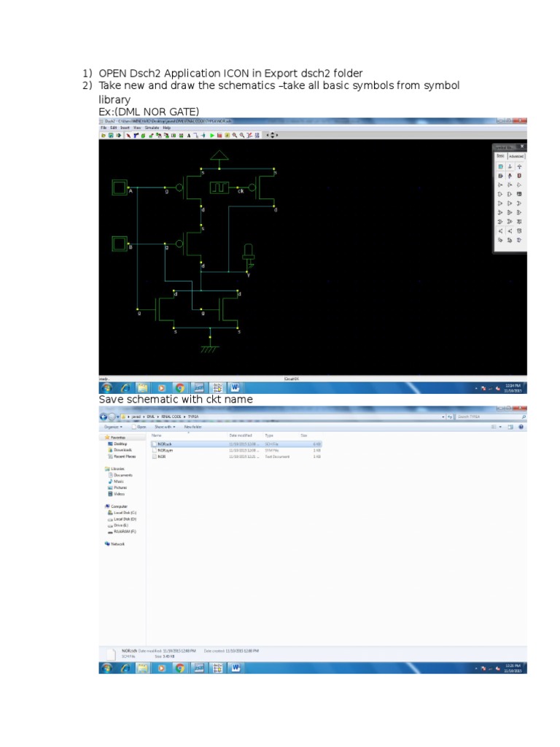This screenshot has width=560, height=747.
Task: Open Pictures library in sidebar
Action: (117, 487)
